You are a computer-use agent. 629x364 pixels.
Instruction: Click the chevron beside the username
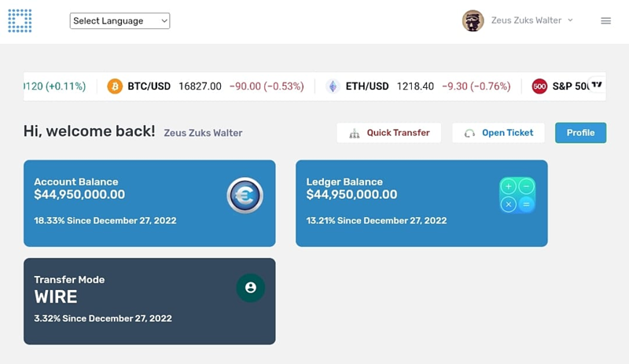click(570, 20)
